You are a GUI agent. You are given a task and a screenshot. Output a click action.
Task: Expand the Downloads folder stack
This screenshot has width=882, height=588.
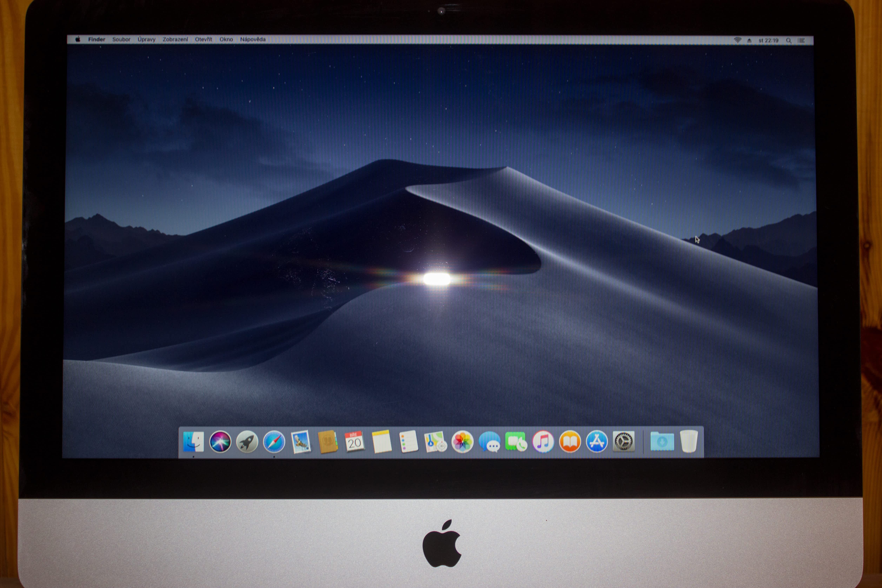click(662, 442)
